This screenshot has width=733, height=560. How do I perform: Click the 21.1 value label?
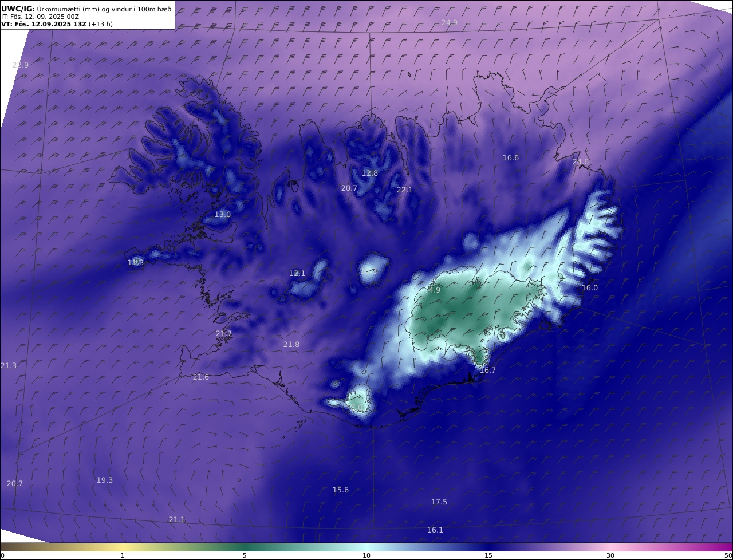(177, 519)
